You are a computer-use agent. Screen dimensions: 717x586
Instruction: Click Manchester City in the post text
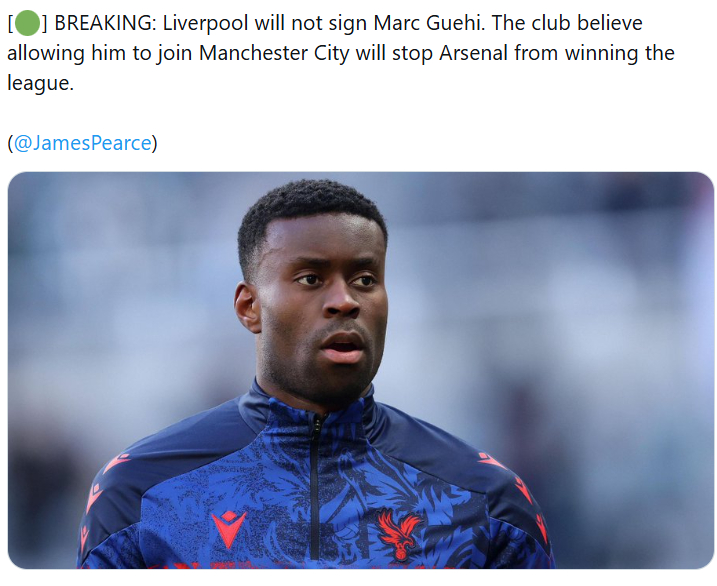click(x=274, y=53)
